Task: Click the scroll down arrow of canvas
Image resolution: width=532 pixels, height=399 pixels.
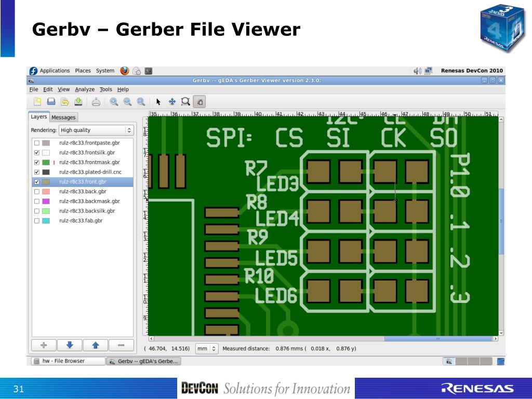Action: pos(501,333)
